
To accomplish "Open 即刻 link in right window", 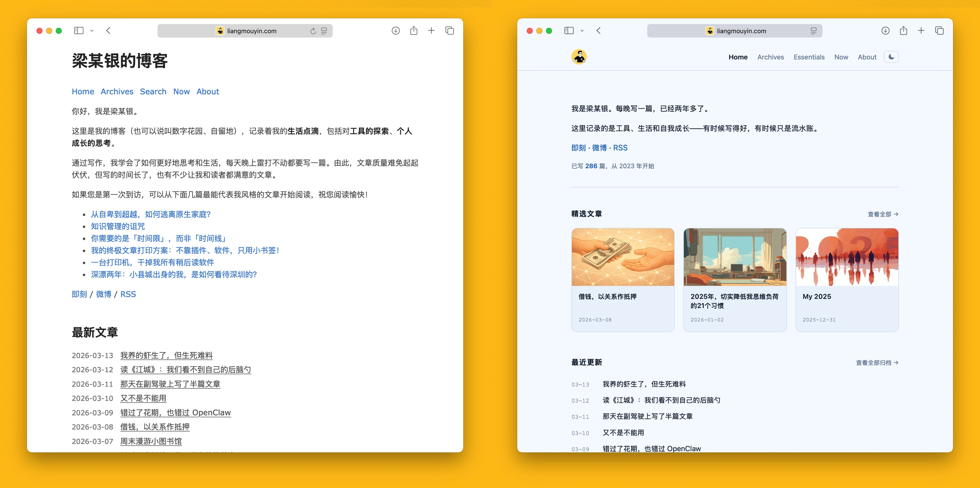I will click(x=579, y=148).
